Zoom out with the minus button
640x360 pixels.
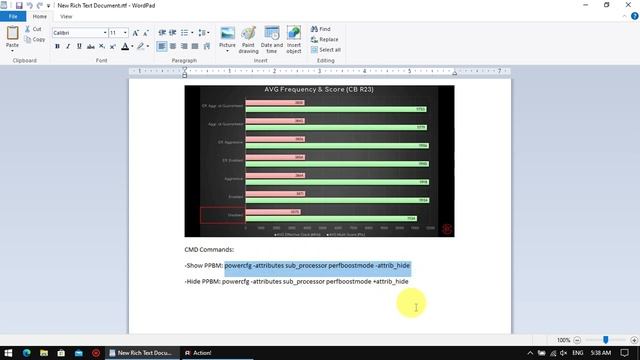pos(577,340)
